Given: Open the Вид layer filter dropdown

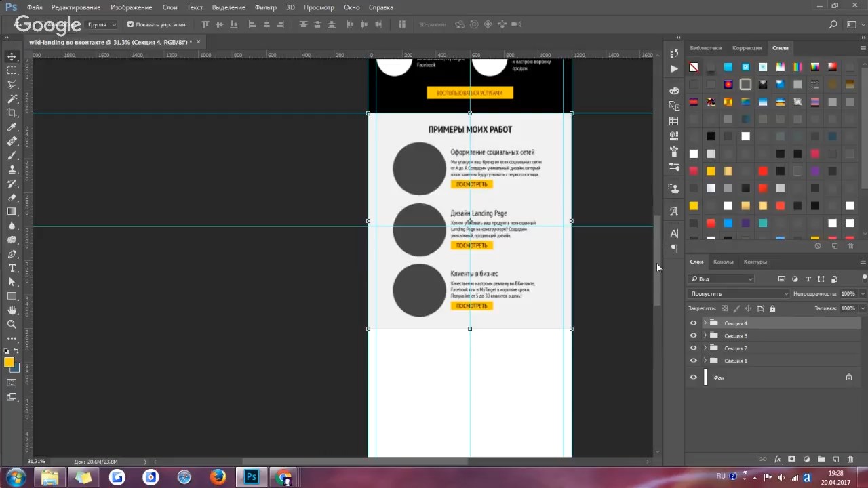Looking at the screenshot, I should 722,279.
